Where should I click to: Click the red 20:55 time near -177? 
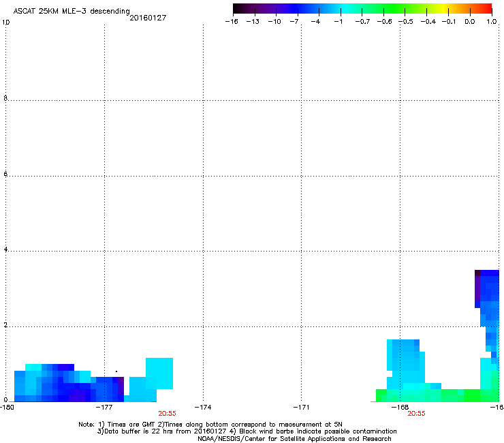167,414
